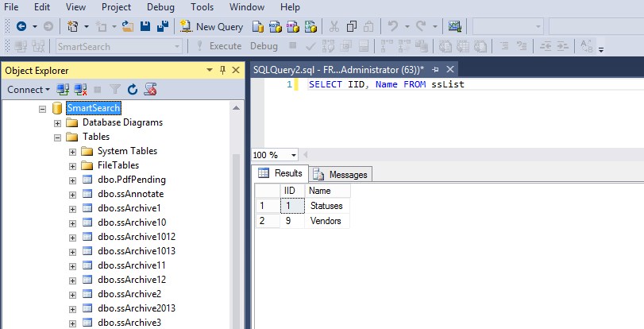Refresh the Object Explorer tree
The height and width of the screenshot is (329, 644).
pos(133,89)
